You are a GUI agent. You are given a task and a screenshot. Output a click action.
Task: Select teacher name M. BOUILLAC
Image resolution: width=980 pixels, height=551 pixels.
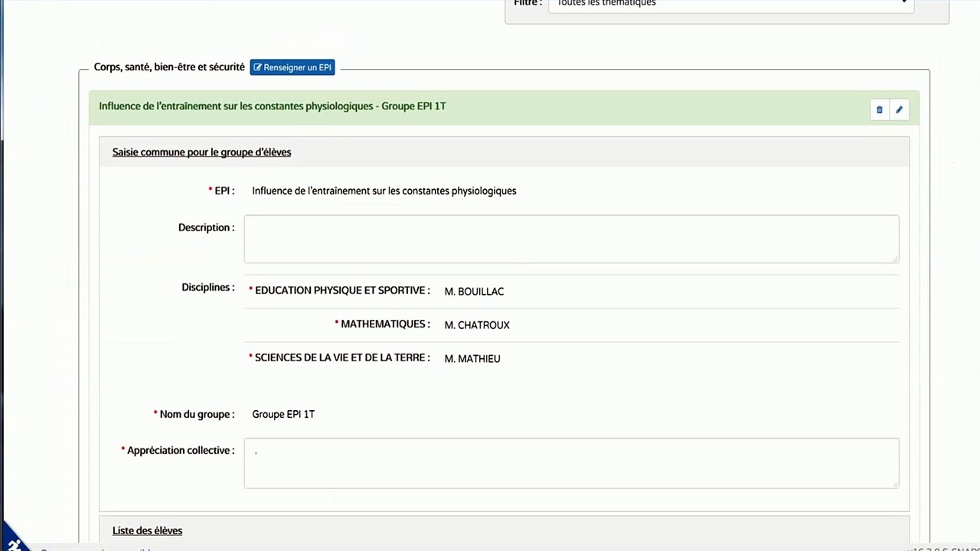click(x=474, y=291)
